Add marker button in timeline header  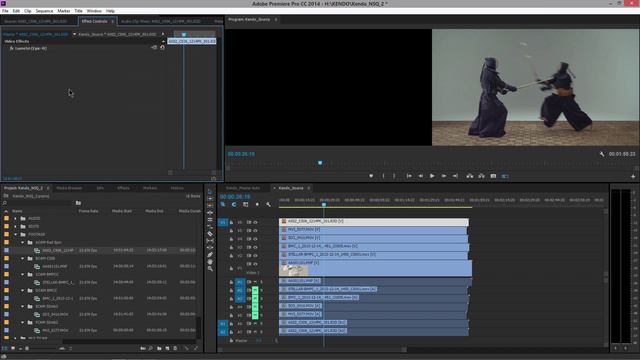(257, 204)
